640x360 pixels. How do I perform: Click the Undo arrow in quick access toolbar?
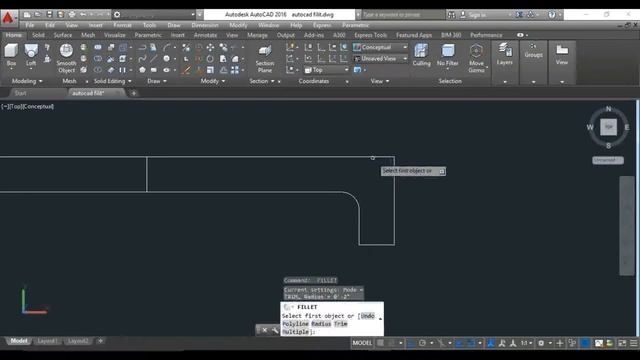83,15
